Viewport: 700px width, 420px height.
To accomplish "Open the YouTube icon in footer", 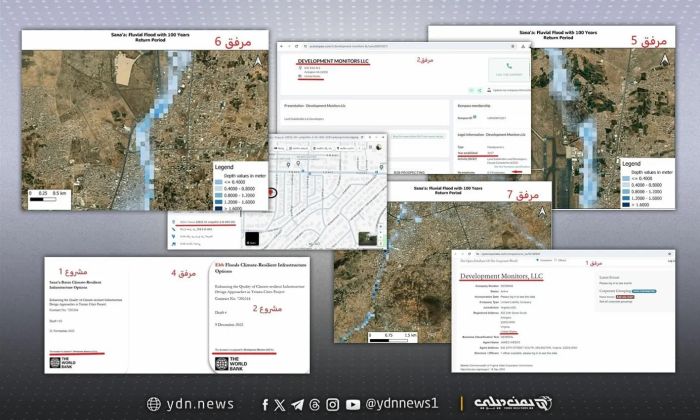I will click(x=352, y=404).
